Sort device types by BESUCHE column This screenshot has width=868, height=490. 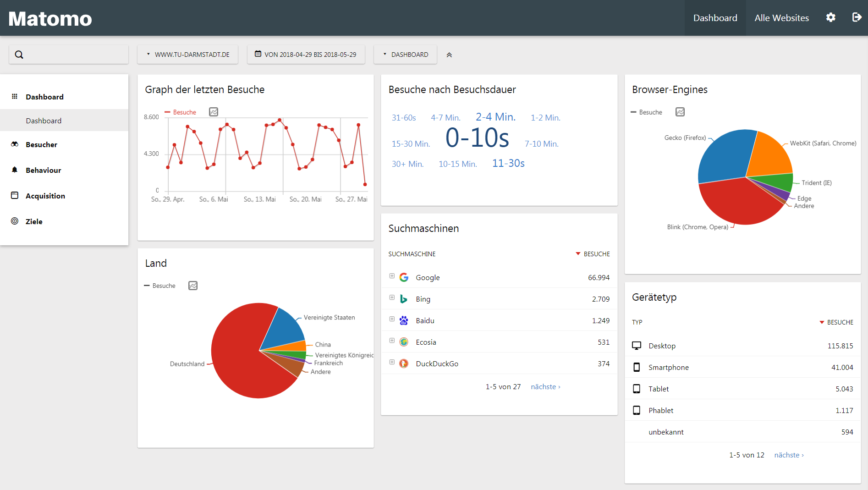(x=836, y=322)
